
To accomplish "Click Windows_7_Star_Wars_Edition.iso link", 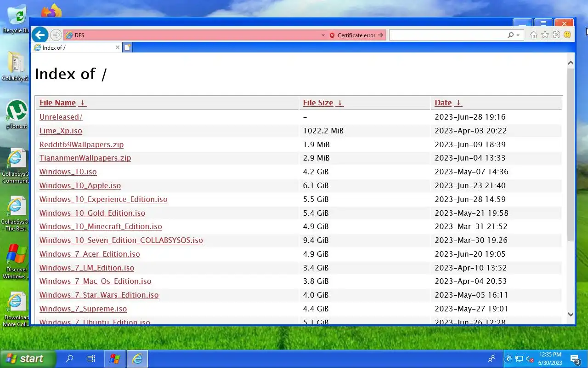I will pos(99,295).
